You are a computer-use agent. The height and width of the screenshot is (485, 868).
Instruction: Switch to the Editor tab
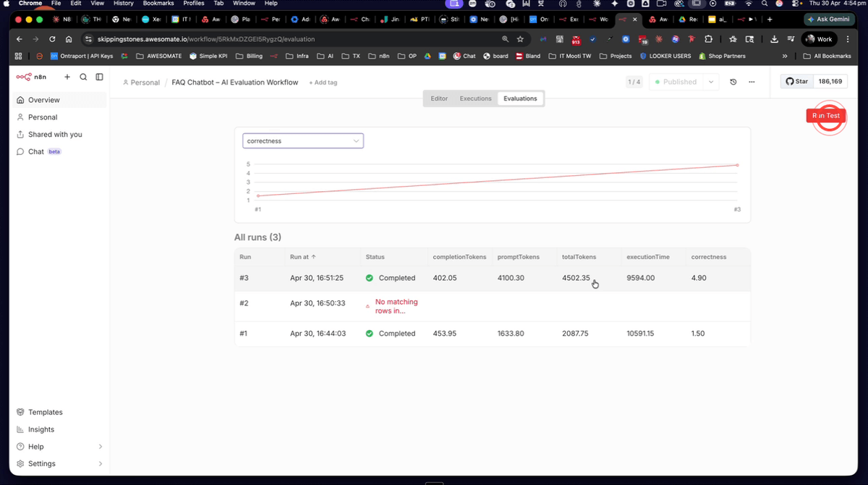(439, 98)
